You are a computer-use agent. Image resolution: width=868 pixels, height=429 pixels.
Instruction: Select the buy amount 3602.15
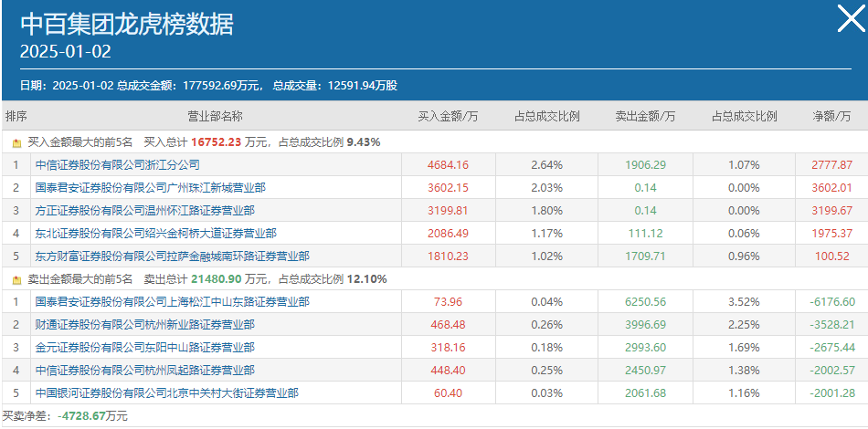(448, 188)
